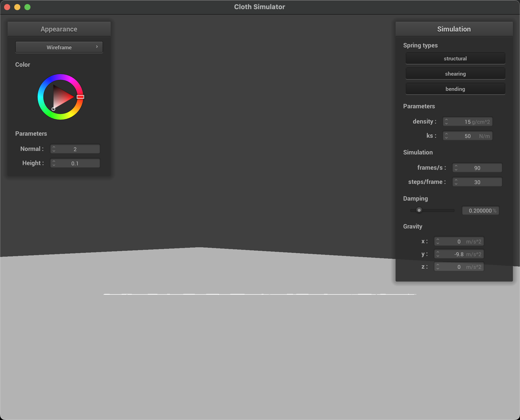Toggle the shearing spring type button
Screen dimensions: 520x420
pos(455,74)
